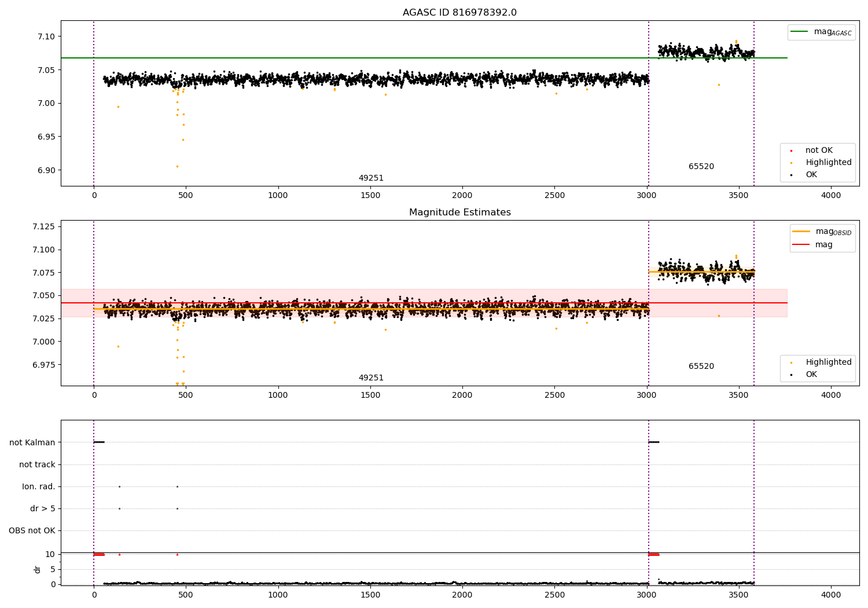Click the mag OBSID legend label text
The width and height of the screenshot is (868, 608).
[834, 232]
